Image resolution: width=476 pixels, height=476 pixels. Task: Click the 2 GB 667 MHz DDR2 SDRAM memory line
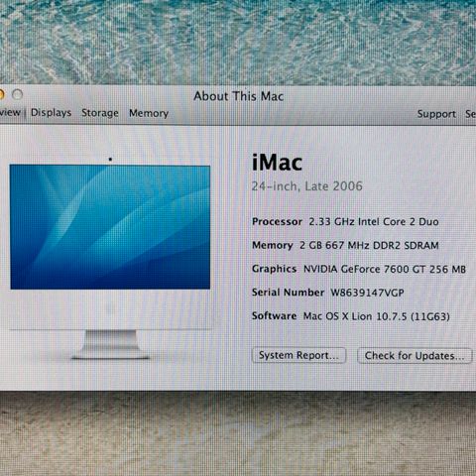click(369, 245)
